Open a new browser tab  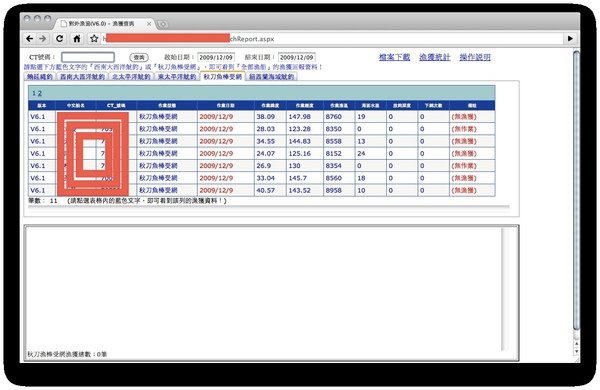[x=163, y=24]
